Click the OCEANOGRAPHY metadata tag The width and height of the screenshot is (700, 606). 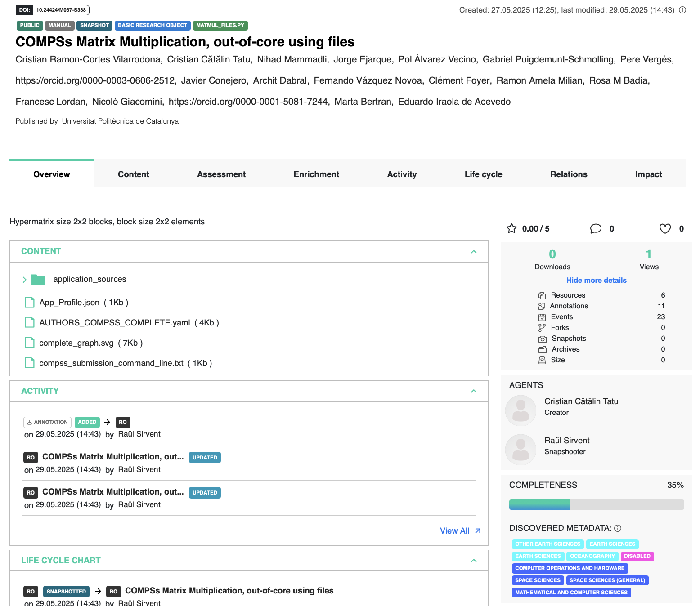click(x=592, y=556)
